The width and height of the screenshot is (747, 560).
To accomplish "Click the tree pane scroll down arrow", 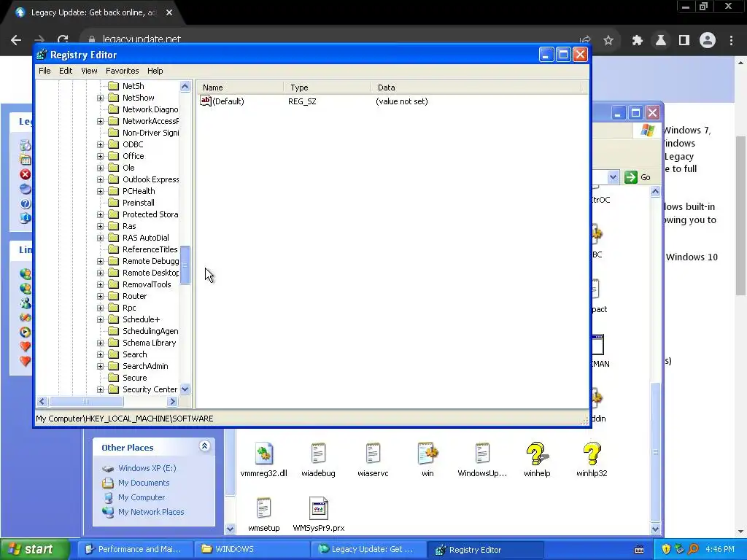I will pyautogui.click(x=185, y=389).
